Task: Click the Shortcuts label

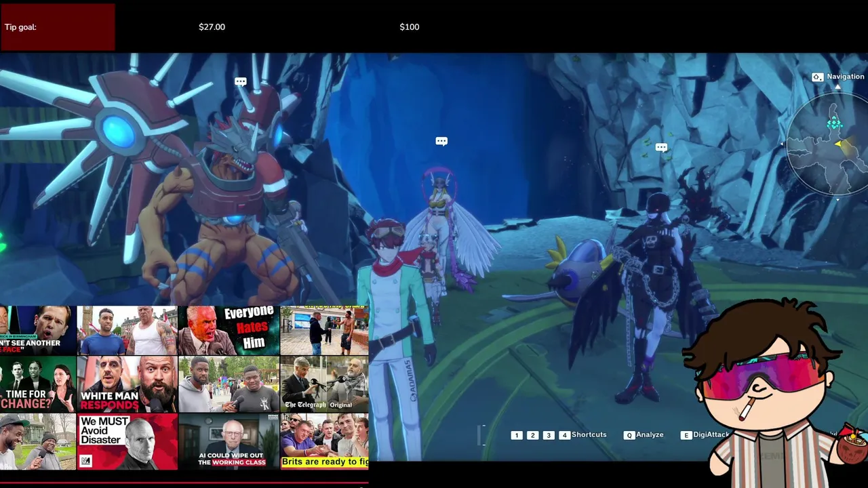Action: [589, 434]
